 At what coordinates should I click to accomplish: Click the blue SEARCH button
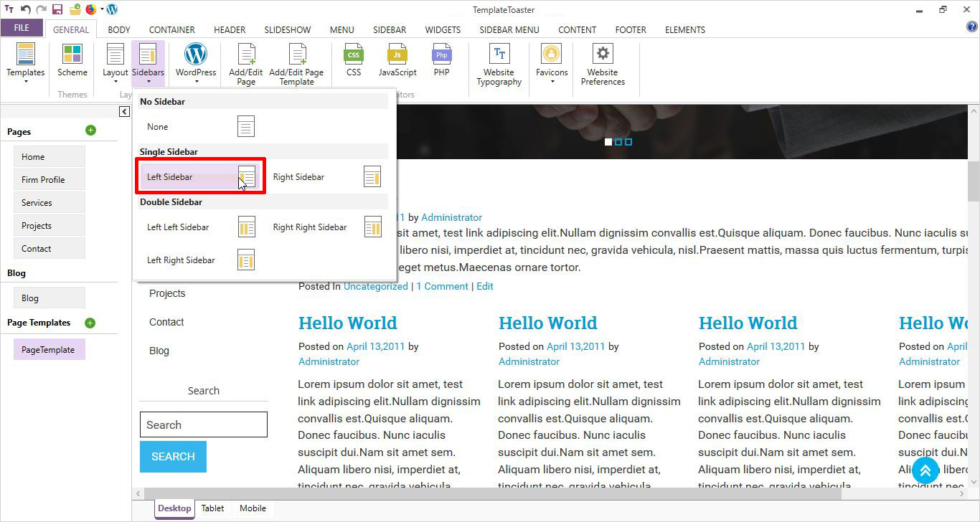tap(173, 457)
